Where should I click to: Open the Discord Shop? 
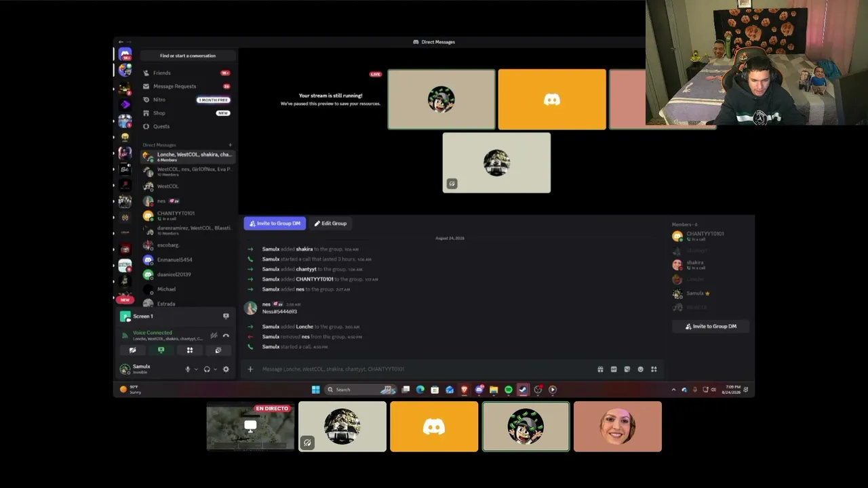[188, 113]
